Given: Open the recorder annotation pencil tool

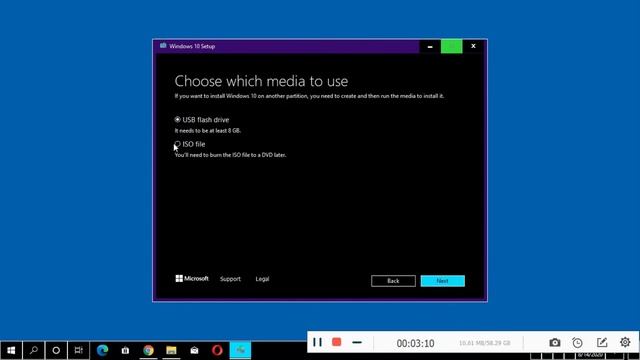Looking at the screenshot, I should (602, 342).
